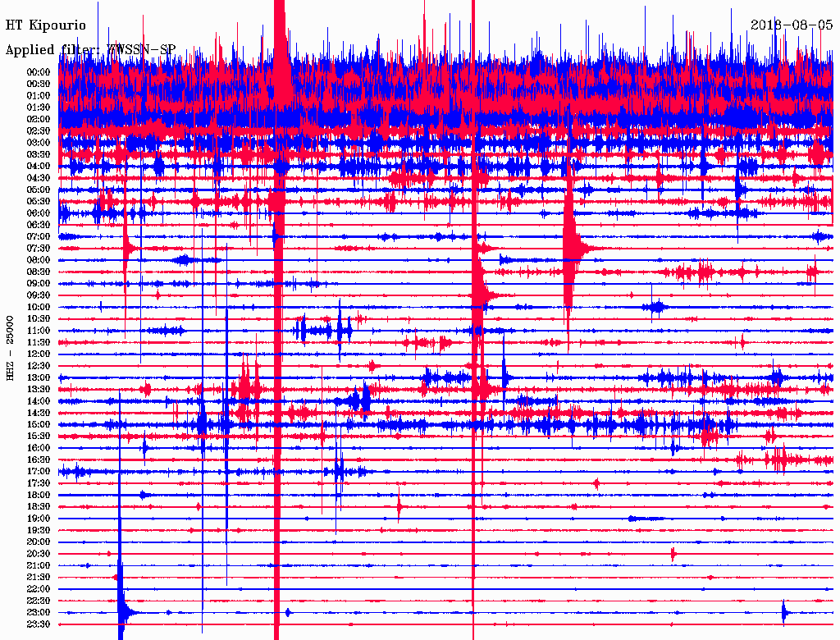The image size is (840, 640).
Task: Select the 18:30 time label
Action: tap(39, 506)
